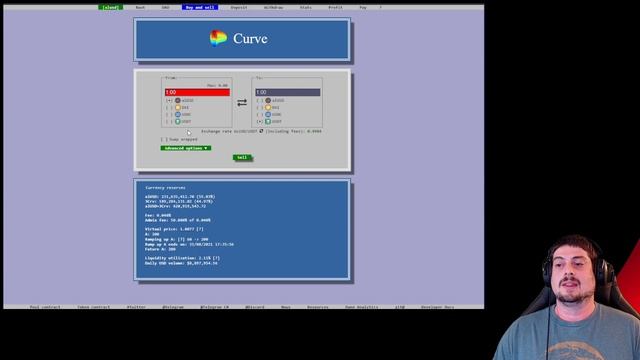Open the @Telegram footer link
Viewport: 640px width, 360px height.
click(173, 307)
